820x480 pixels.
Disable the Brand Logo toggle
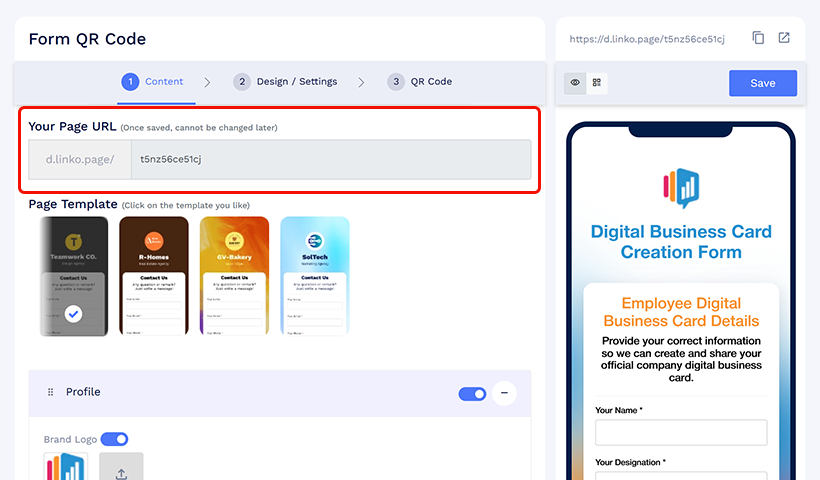coord(115,439)
